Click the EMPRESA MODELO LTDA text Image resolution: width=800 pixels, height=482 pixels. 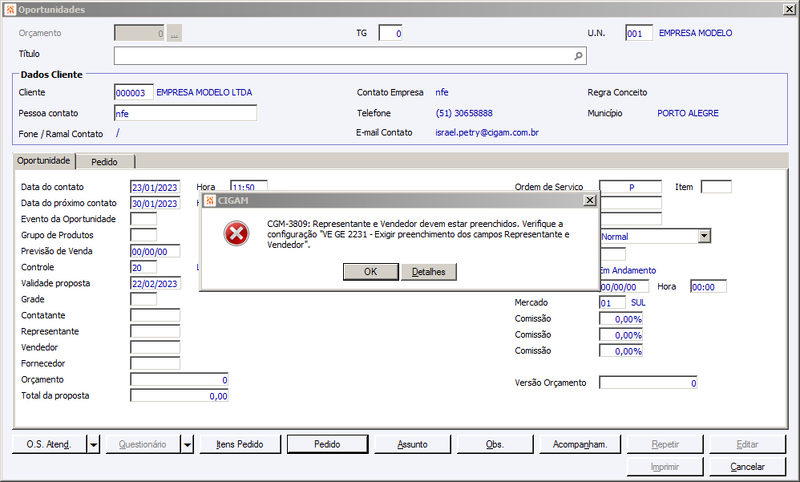pyautogui.click(x=204, y=92)
